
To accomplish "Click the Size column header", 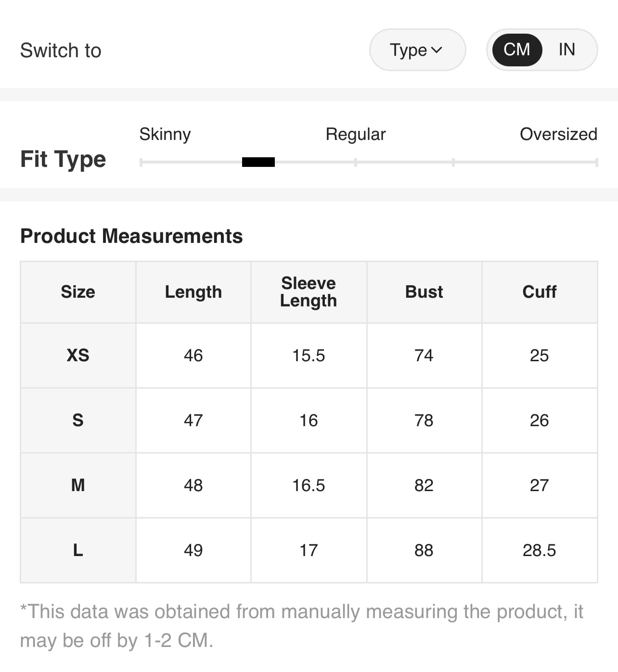I will click(x=78, y=292).
